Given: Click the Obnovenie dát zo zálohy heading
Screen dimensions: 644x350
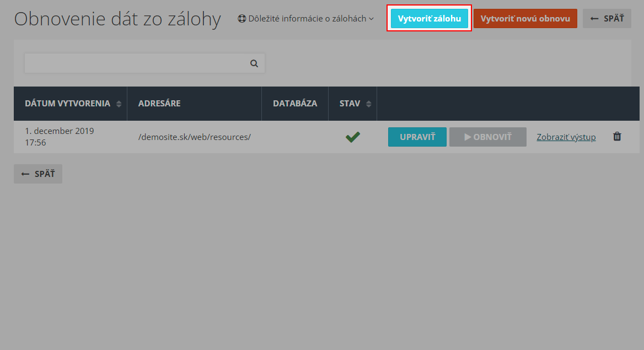Looking at the screenshot, I should pos(117,19).
